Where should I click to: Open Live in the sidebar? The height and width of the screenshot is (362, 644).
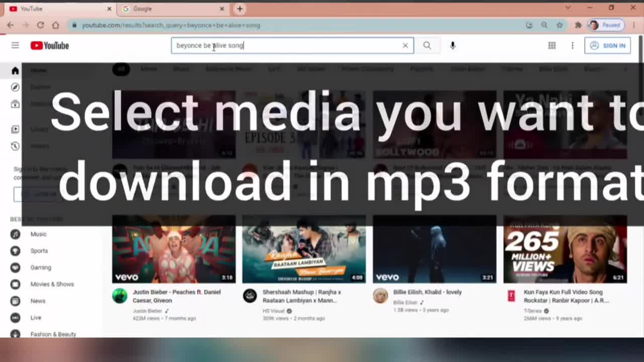click(x=36, y=317)
